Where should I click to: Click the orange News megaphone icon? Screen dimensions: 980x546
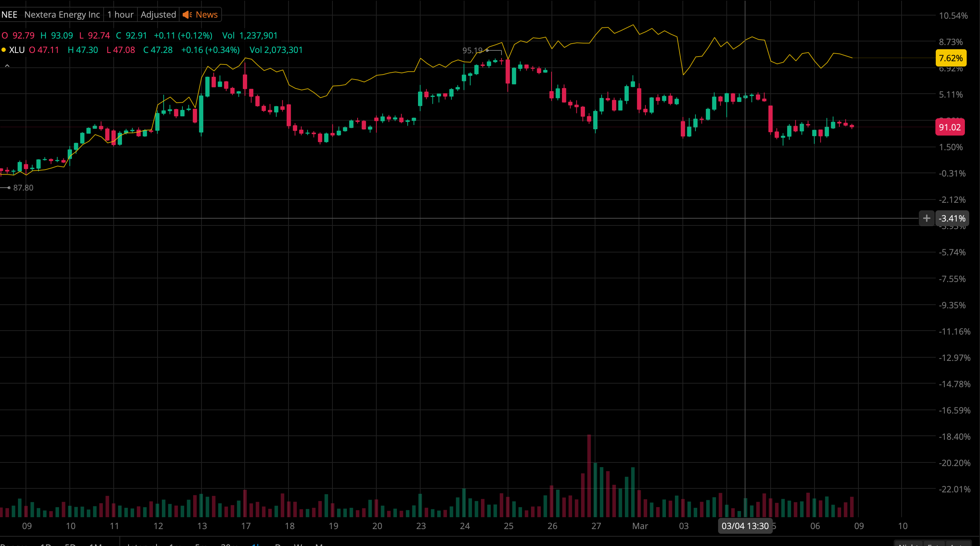coord(187,14)
